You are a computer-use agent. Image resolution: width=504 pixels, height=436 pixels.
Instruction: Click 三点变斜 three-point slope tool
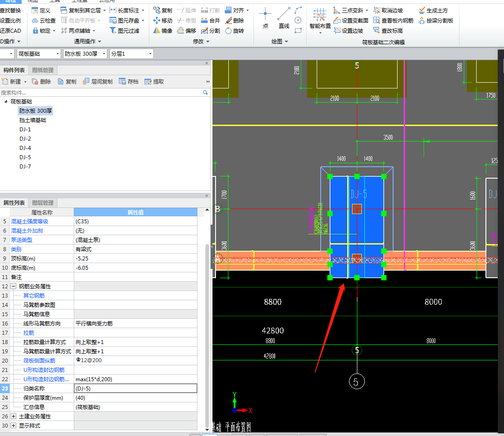[x=350, y=10]
